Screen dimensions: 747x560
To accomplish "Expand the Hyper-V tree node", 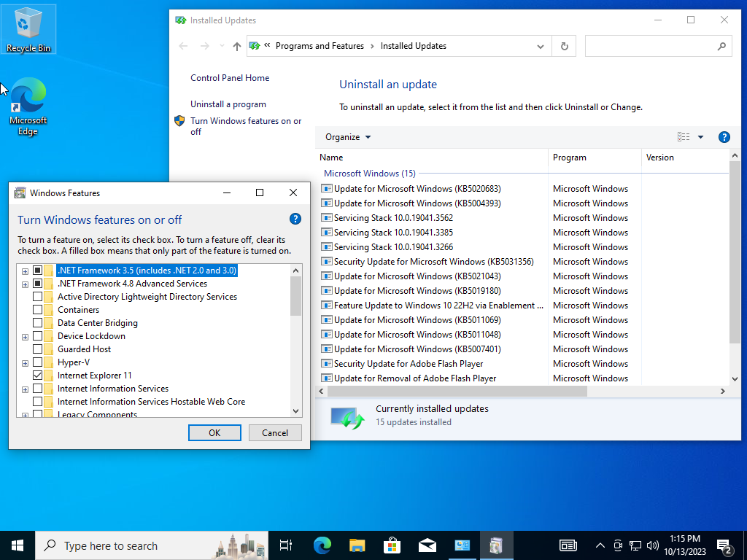I will 25,363.
